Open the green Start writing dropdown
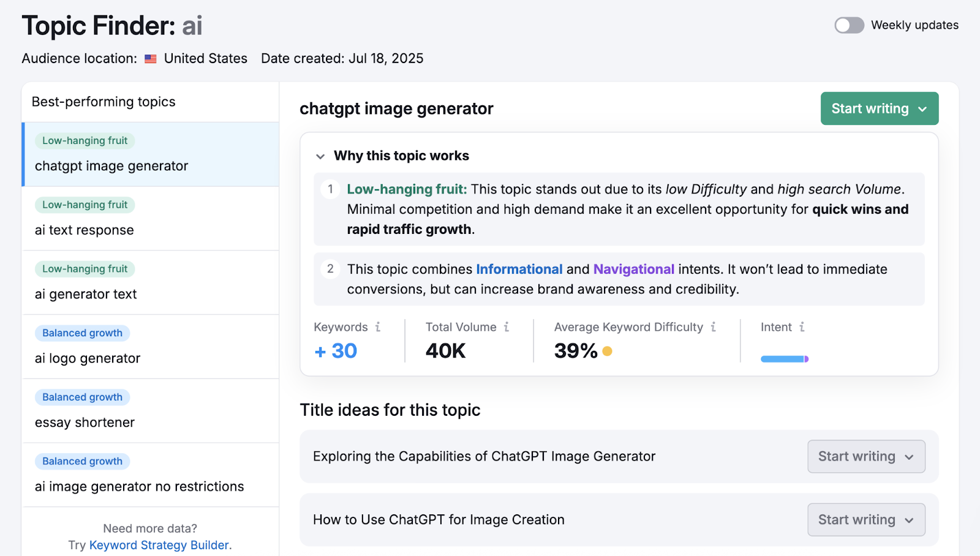 (879, 108)
